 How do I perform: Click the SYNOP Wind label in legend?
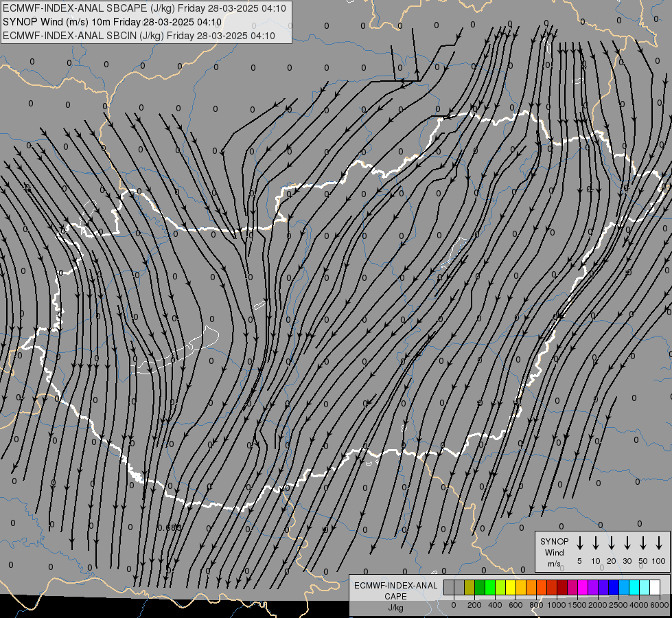[554, 547]
